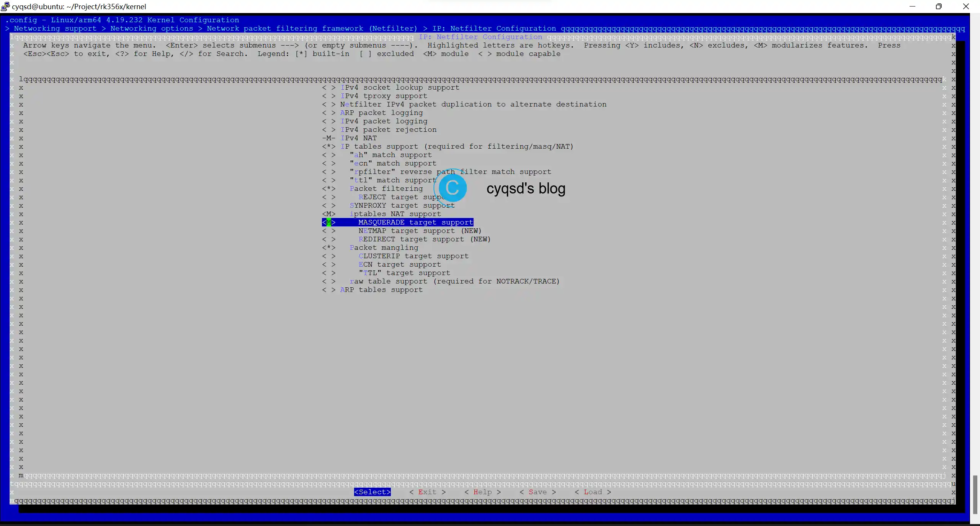Click the Load button
This screenshot has height=526, width=980.
(593, 492)
